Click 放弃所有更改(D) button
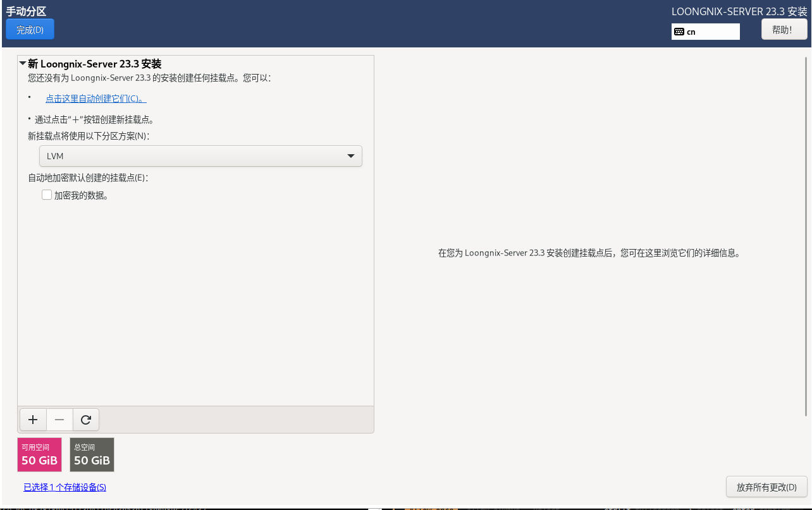The height and width of the screenshot is (510, 812). pos(766,487)
